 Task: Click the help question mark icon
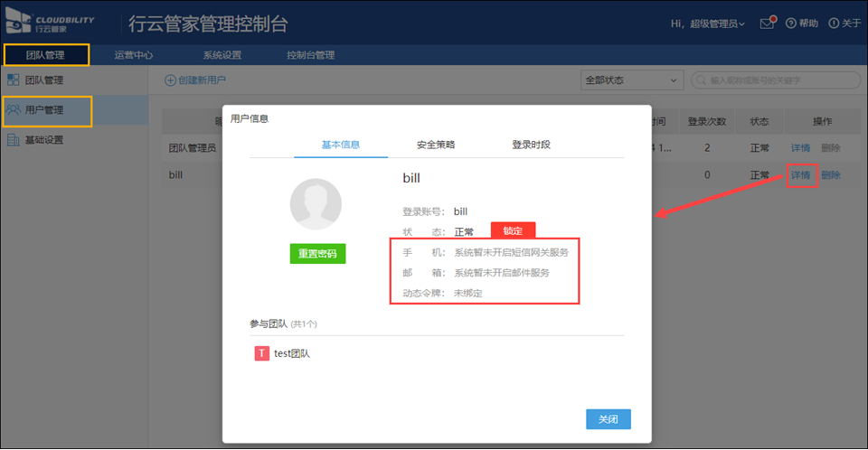(790, 23)
